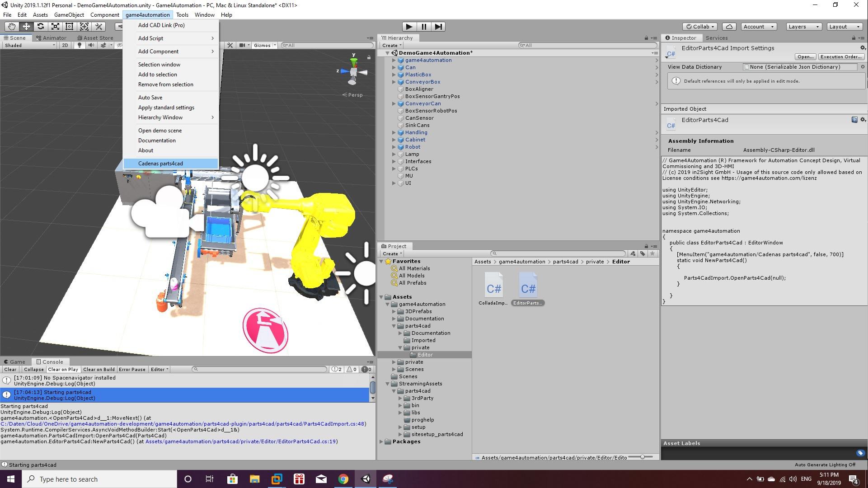Screen dimensions: 868x488
Task: Open Parts4CadImport.cs:48 stack trace link
Action: pyautogui.click(x=183, y=424)
